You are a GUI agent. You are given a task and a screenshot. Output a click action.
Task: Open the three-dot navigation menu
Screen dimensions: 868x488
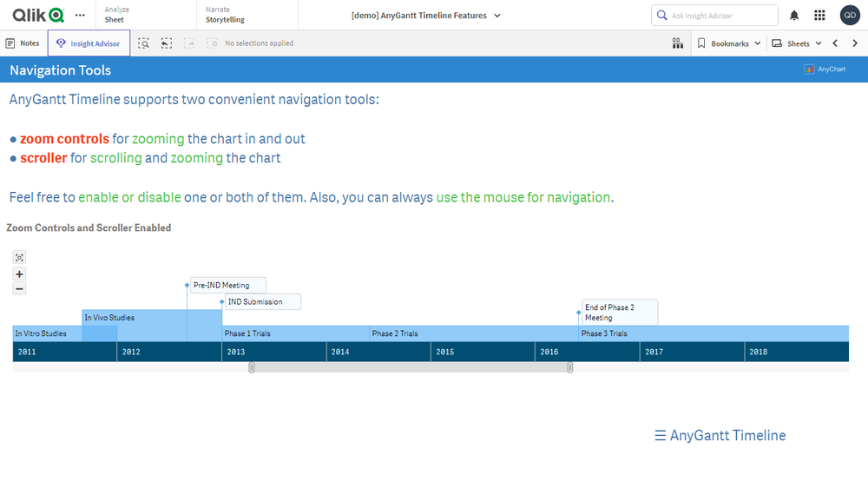[x=80, y=15]
